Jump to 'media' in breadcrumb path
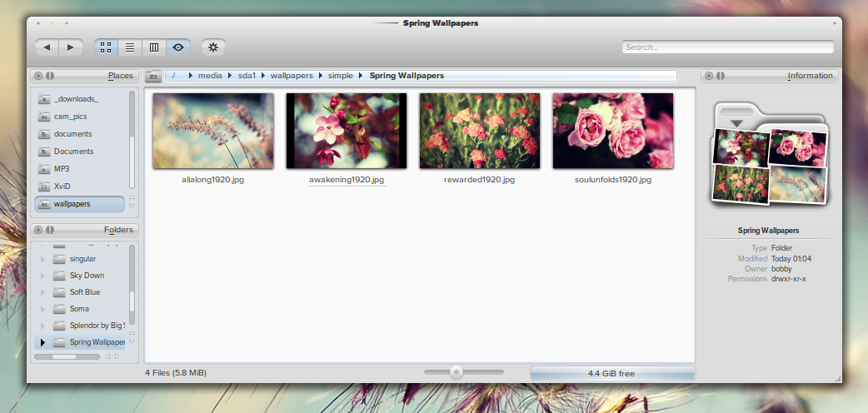This screenshot has height=413, width=868. [210, 76]
